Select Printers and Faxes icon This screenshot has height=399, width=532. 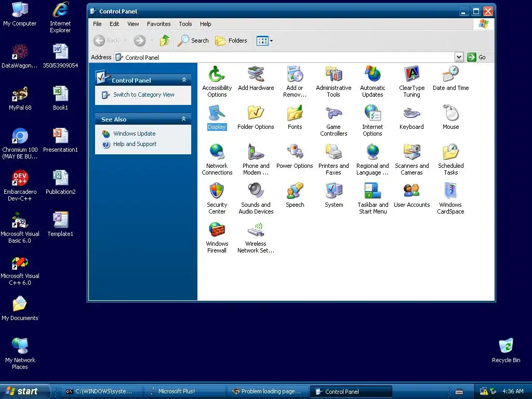[334, 159]
